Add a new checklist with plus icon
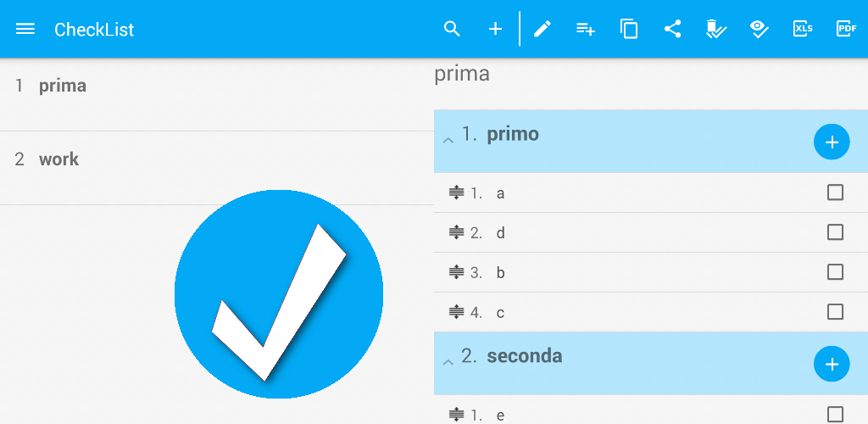 pyautogui.click(x=496, y=29)
